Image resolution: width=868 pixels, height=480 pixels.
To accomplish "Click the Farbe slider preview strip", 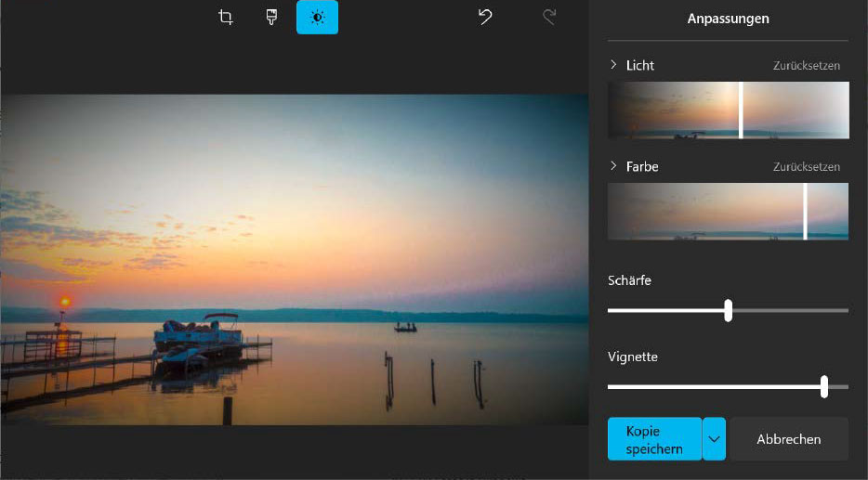I will (728, 212).
